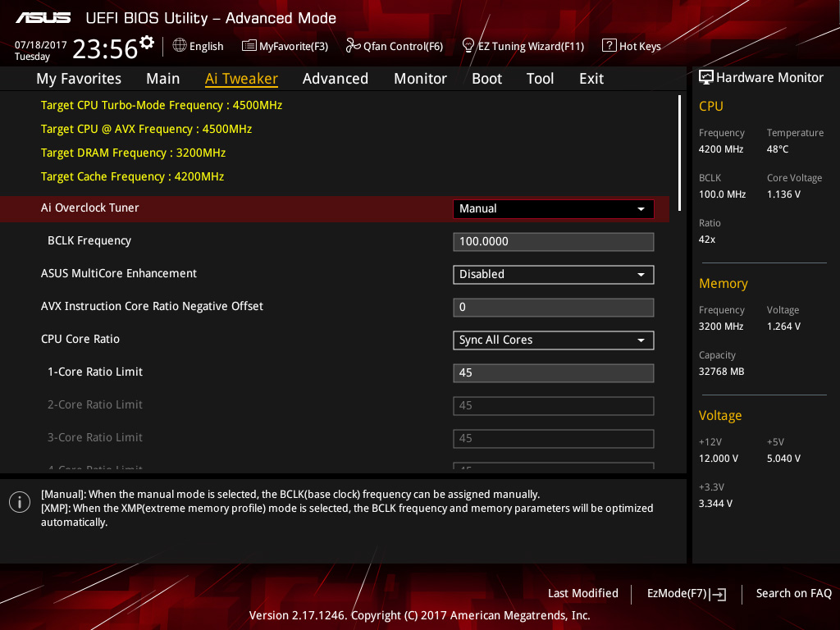Click Memory Capacity value 32768 MB

tap(722, 372)
